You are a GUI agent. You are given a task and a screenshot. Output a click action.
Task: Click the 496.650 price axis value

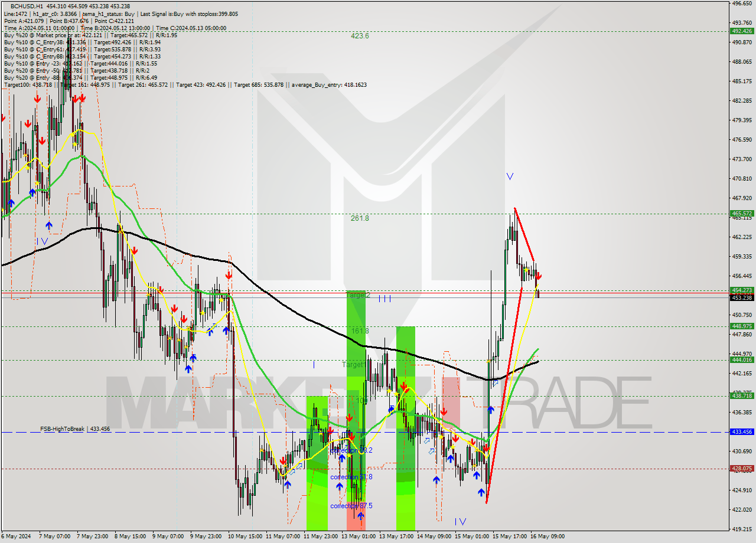[x=741, y=4]
